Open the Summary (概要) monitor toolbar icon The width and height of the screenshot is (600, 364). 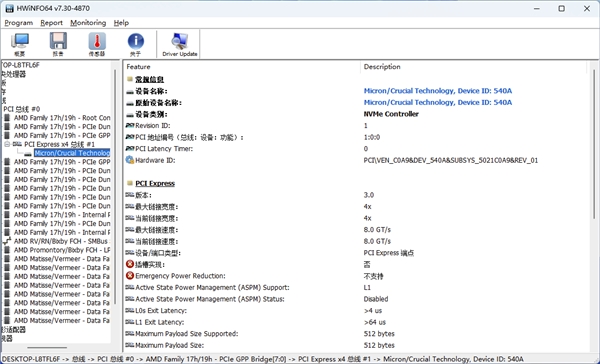click(20, 44)
